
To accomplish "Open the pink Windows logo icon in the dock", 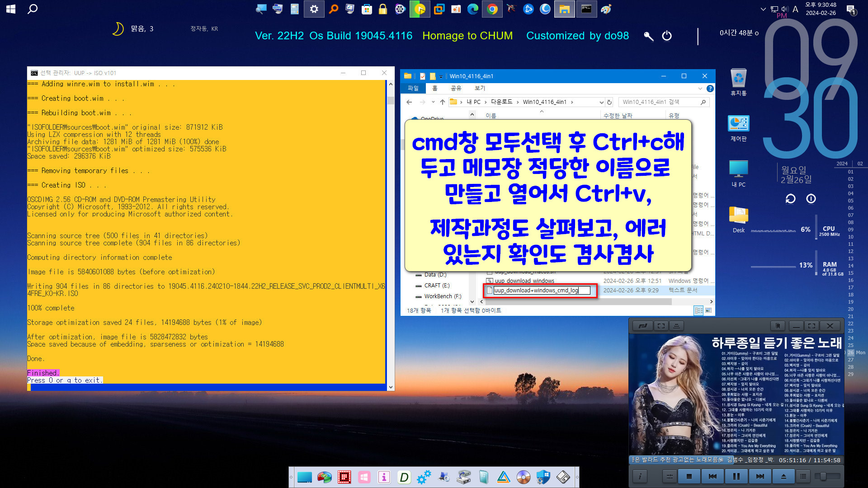I will tap(364, 477).
